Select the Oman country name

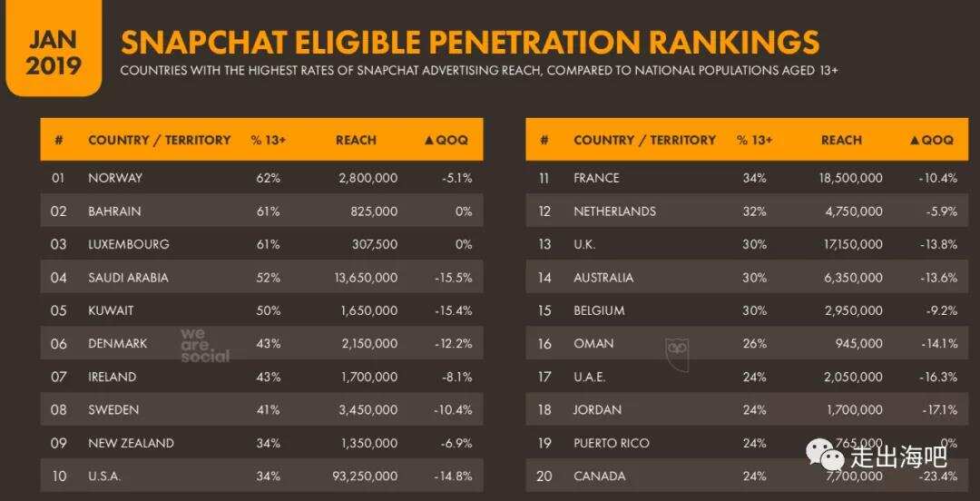tap(593, 344)
